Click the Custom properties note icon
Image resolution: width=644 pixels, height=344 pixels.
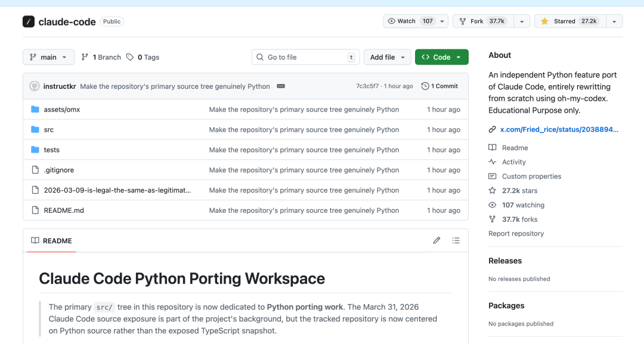coord(492,176)
